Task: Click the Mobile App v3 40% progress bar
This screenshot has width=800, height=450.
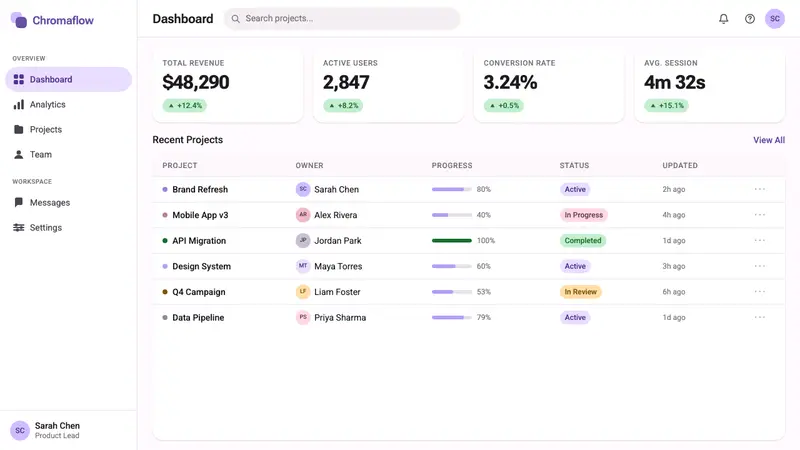Action: click(452, 215)
